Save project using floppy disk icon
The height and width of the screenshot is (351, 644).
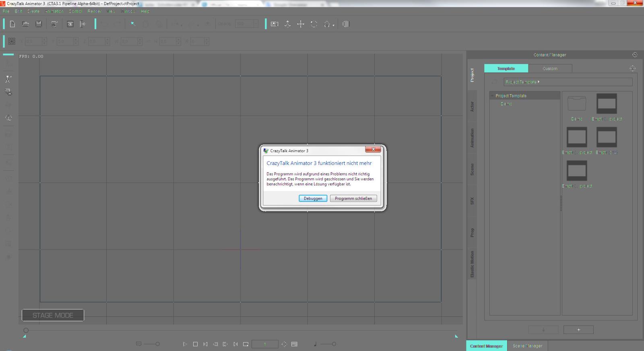coord(39,24)
